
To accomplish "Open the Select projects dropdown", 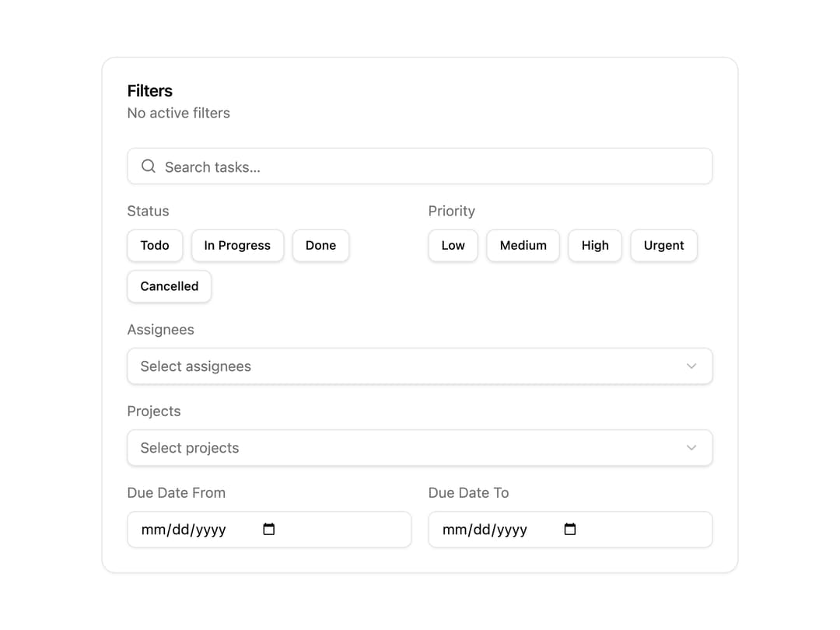I will point(420,447).
